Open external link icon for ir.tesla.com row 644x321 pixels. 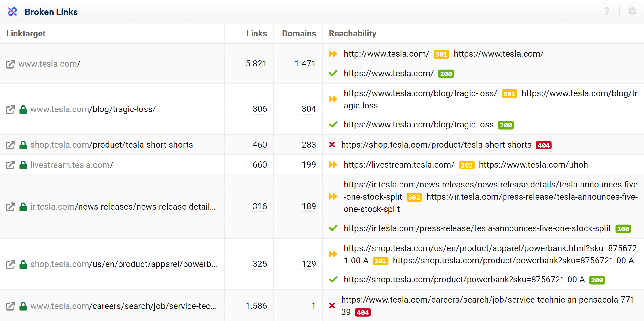click(11, 207)
